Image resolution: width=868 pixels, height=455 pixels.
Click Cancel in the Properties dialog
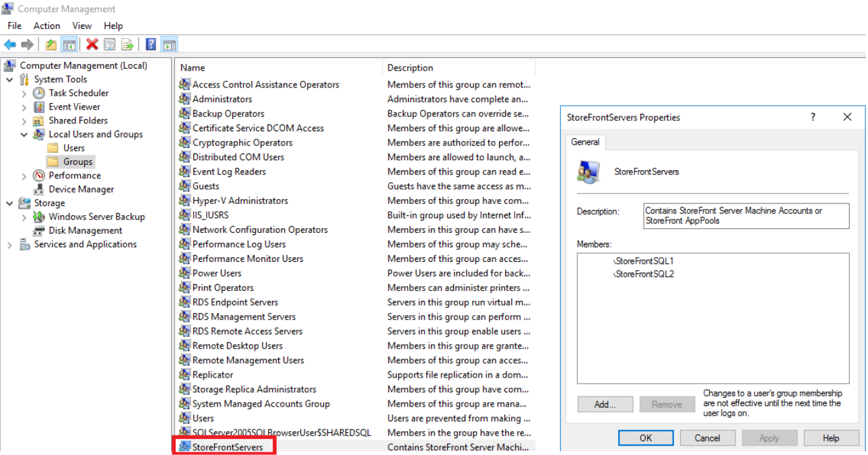pos(707,438)
